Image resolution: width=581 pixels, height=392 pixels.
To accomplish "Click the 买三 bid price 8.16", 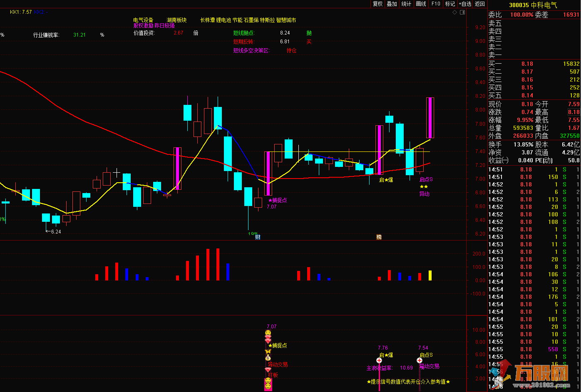I will click(527, 79).
